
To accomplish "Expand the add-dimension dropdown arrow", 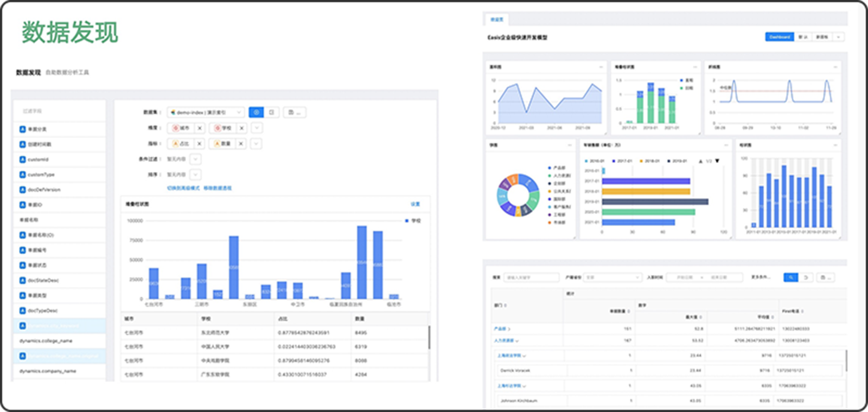I will 257,128.
